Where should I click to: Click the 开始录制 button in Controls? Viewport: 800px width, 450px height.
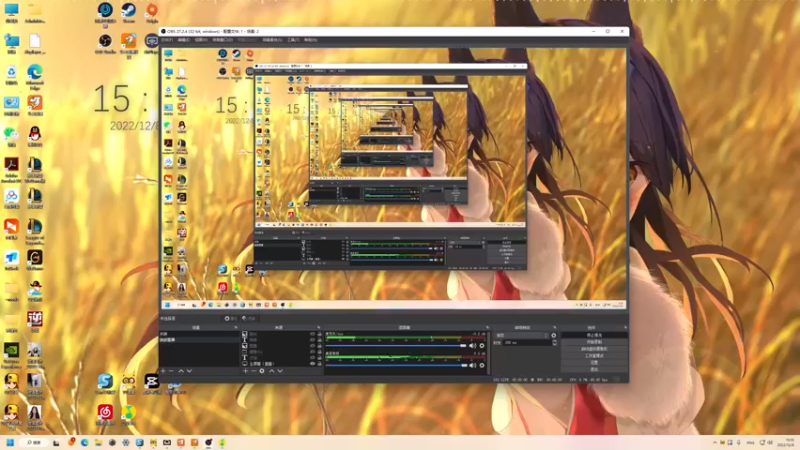click(x=594, y=342)
